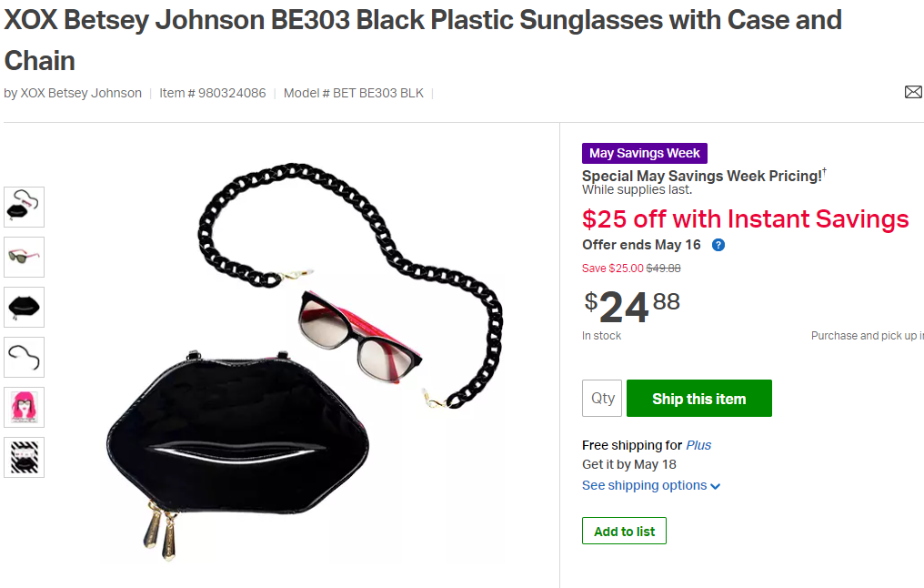Open the Plus membership link
This screenshot has width=924, height=588.
pyautogui.click(x=698, y=445)
